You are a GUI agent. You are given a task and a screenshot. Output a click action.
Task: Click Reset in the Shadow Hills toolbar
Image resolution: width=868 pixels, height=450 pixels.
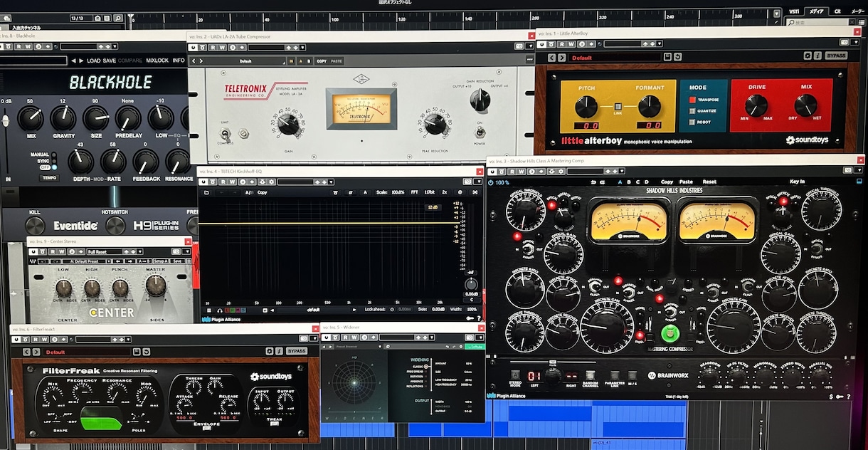coord(710,182)
